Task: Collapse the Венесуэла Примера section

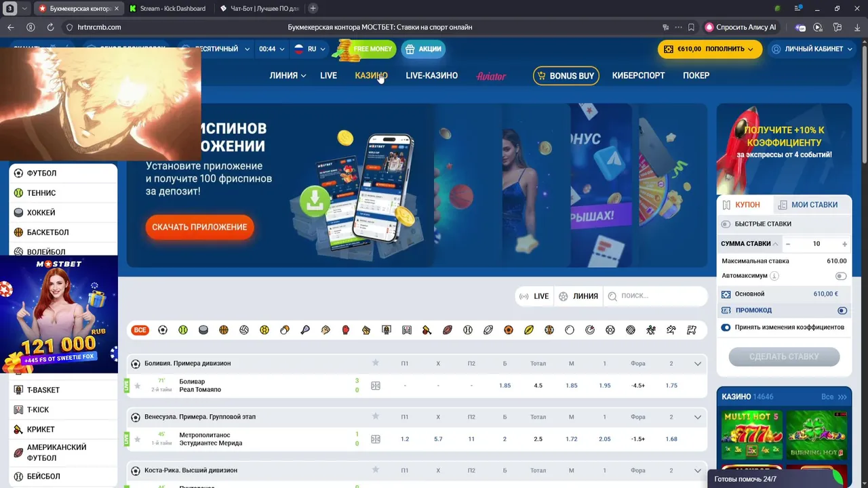Action: pyautogui.click(x=698, y=418)
